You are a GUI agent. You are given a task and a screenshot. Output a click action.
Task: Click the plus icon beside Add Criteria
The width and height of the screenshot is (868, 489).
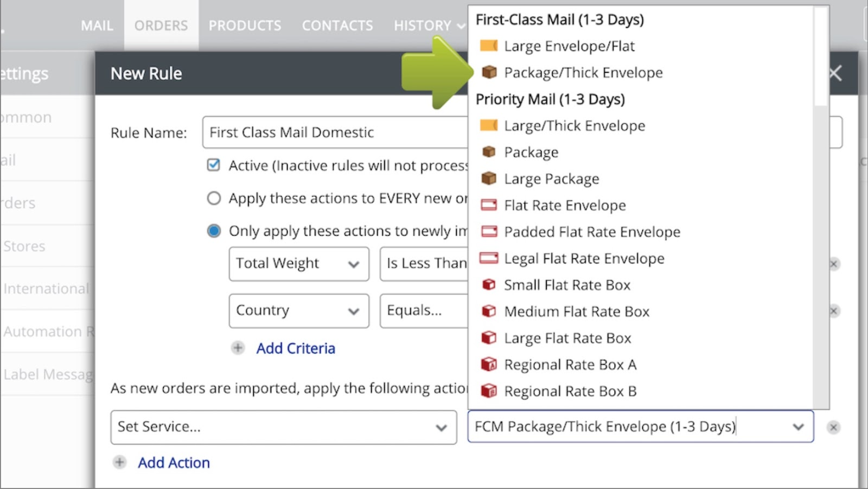click(x=238, y=348)
